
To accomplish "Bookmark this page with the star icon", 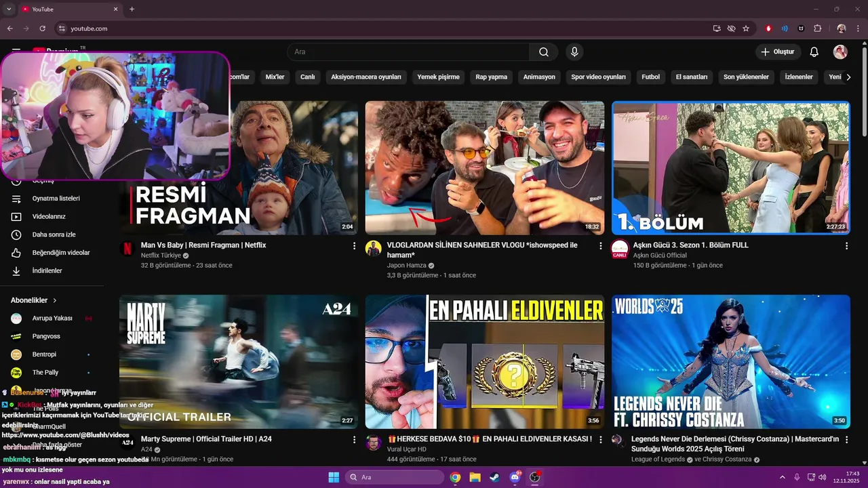I will 746,28.
